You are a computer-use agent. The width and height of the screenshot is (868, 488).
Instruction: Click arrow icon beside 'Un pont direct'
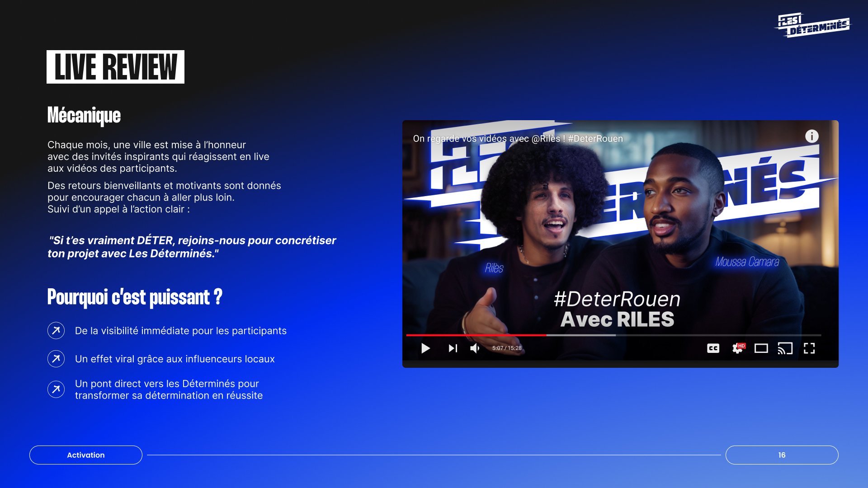[x=56, y=389]
